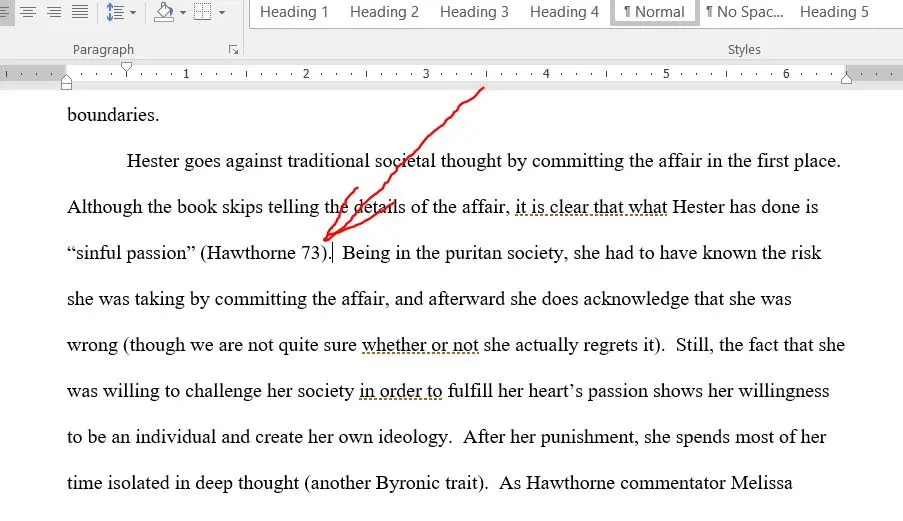
Task: Select the Heading 4 style
Action: tap(564, 12)
